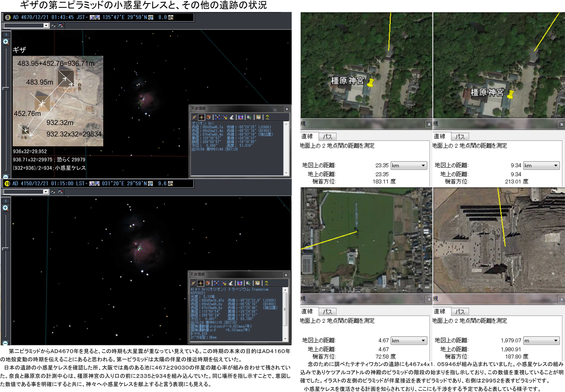
Task: Click the telescope icon in lower 天体情報 panel
Action: [231, 283]
